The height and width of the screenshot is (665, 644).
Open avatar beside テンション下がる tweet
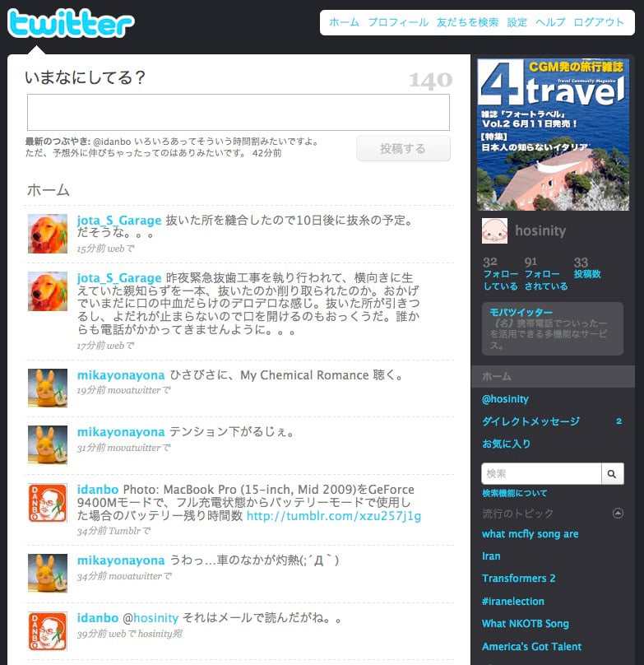click(x=48, y=445)
